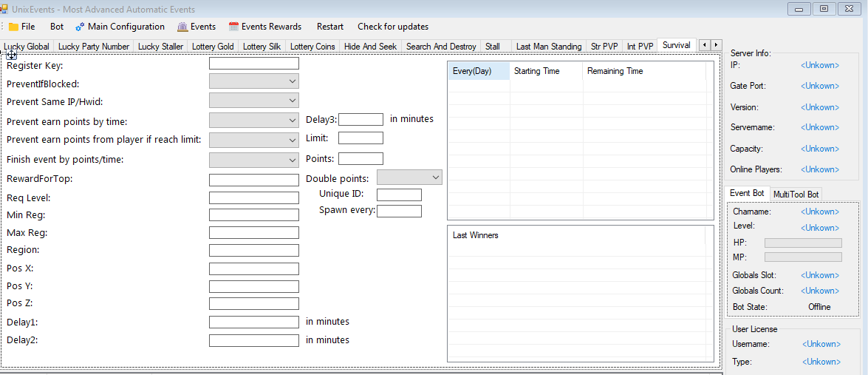Switch to Str PVP tab

(604, 47)
